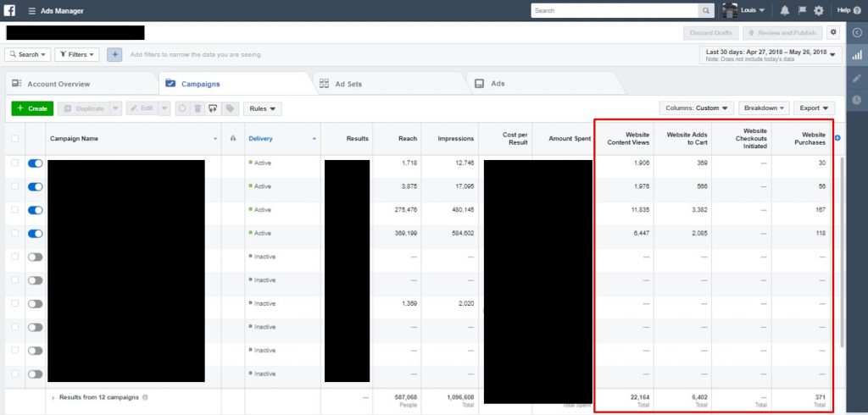Add a column with the blue plus icon
Viewport: 868px width, 415px height.
pos(837,138)
